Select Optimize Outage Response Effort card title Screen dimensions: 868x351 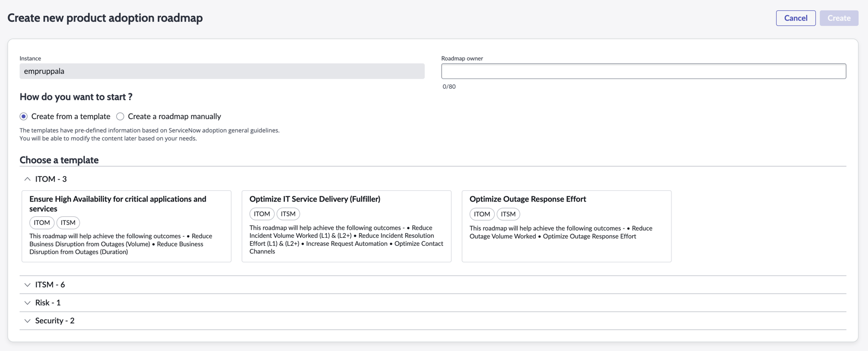point(527,199)
